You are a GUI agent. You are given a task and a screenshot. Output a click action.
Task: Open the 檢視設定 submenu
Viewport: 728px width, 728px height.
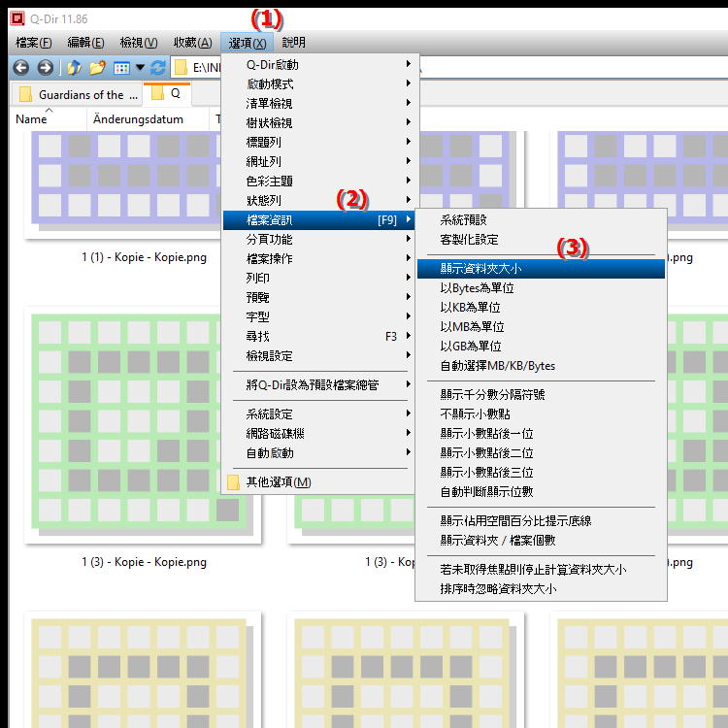click(320, 356)
